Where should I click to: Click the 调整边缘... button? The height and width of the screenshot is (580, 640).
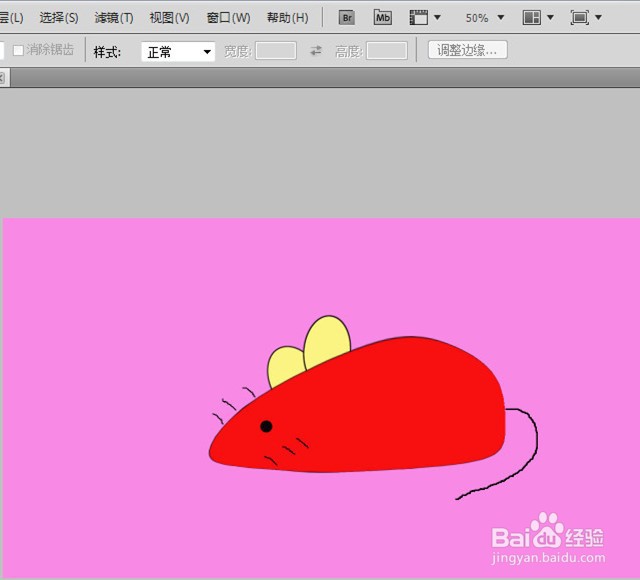[467, 50]
